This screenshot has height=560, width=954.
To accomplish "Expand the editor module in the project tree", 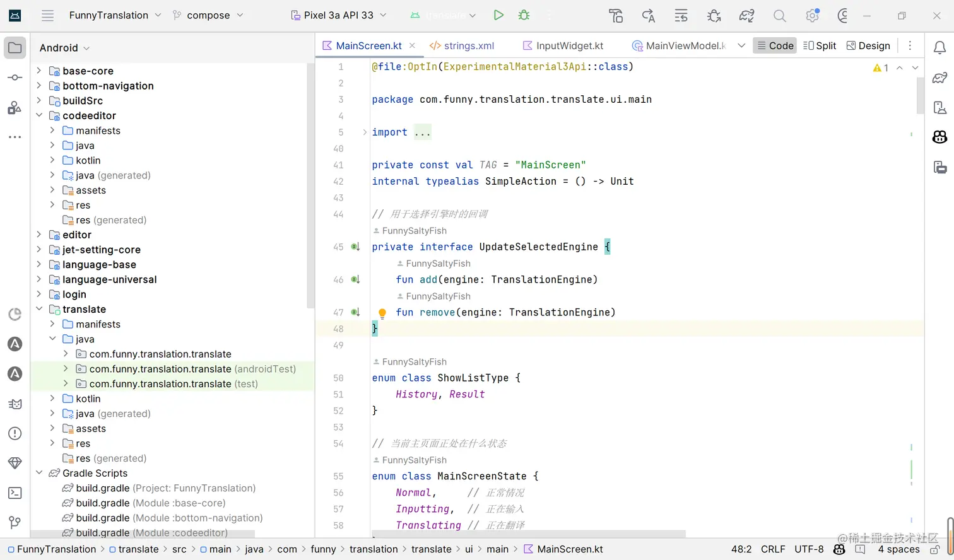I will 39,235.
